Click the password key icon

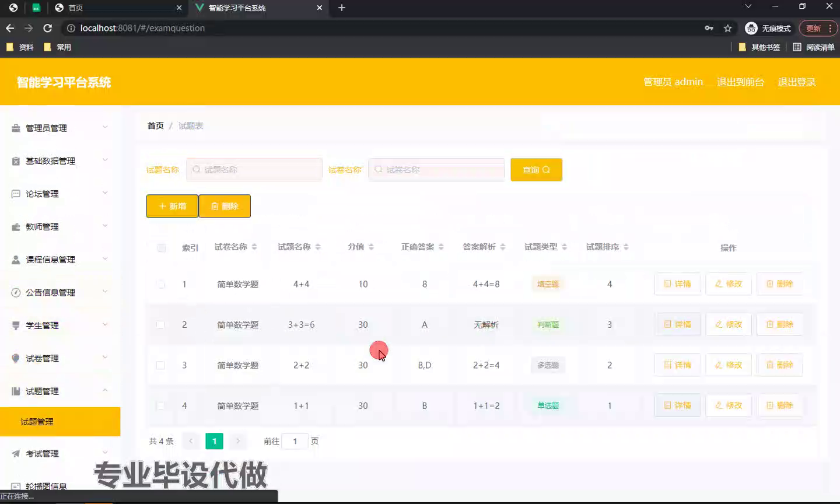point(709,28)
